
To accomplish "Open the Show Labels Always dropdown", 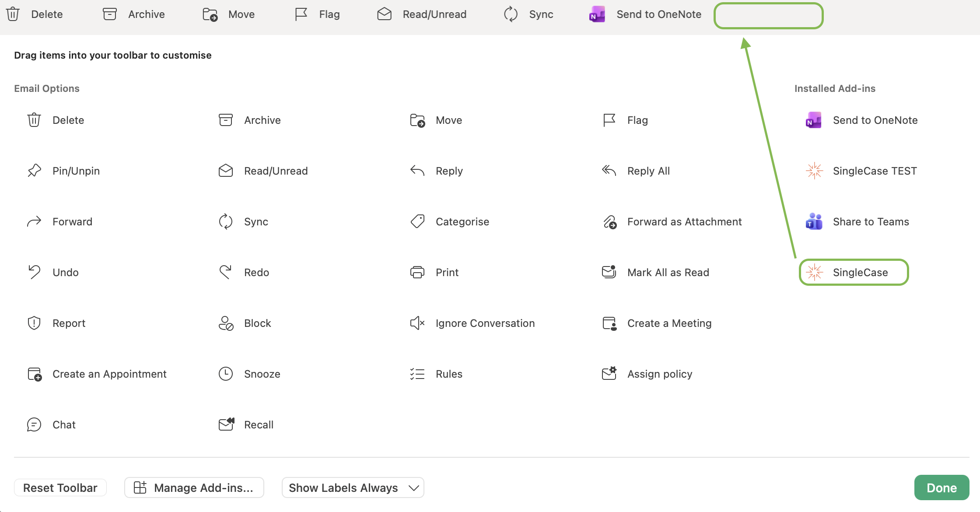I will coord(353,487).
